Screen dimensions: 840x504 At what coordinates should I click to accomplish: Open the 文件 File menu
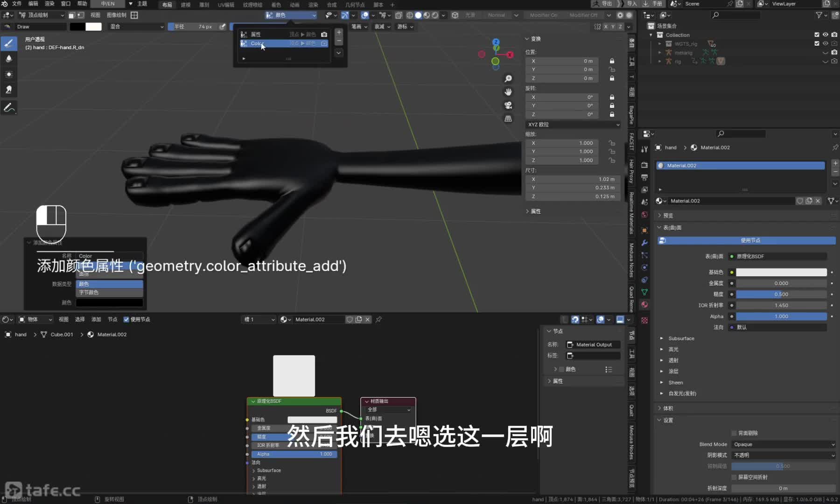coord(17,4)
